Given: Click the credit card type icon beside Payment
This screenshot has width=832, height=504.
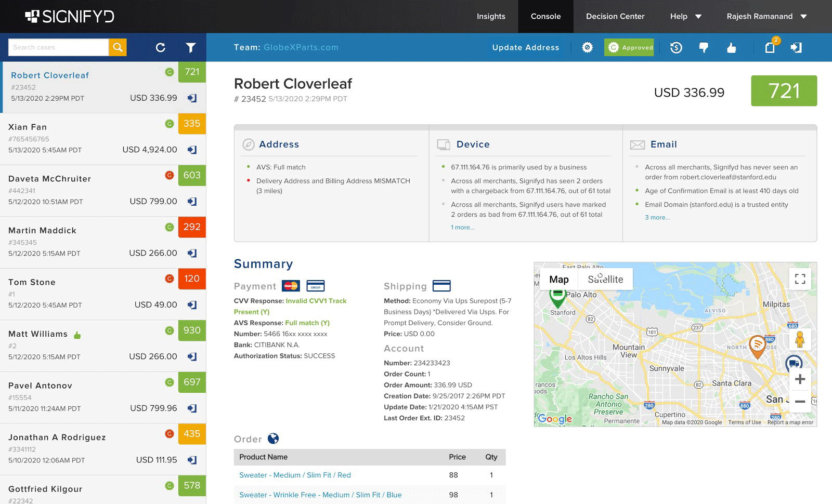Looking at the screenshot, I should (316, 286).
